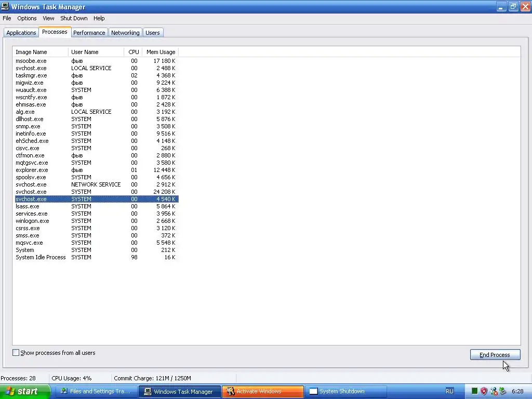Select the ctfmon.exe process
Image resolution: width=532 pixels, height=399 pixels.
click(96, 155)
